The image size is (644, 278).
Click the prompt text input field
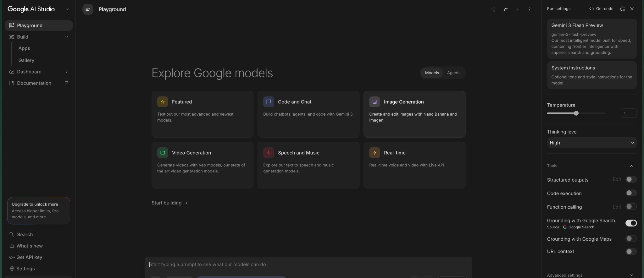(308, 264)
